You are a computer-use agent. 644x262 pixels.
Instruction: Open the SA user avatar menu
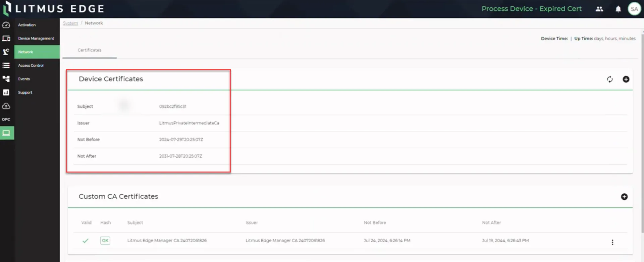(x=634, y=9)
